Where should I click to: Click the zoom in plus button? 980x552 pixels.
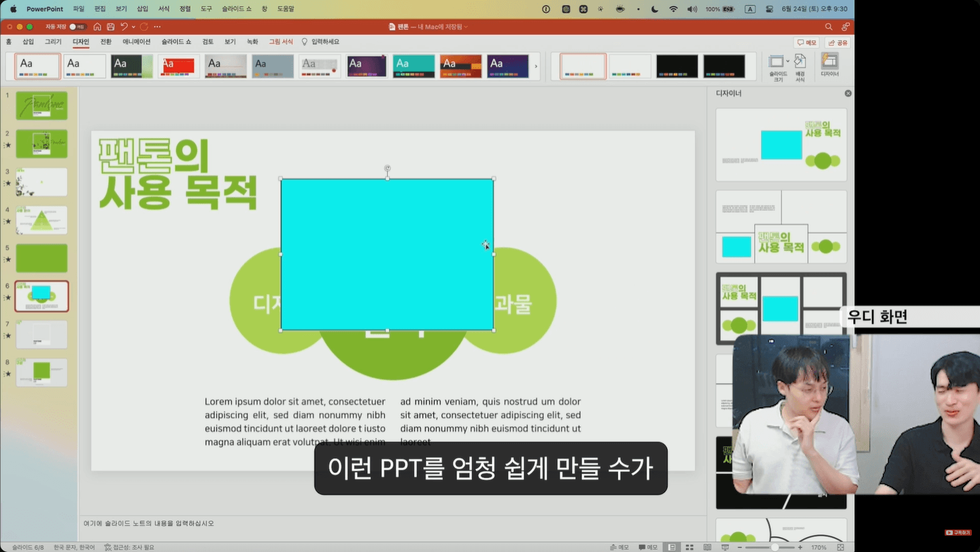coord(800,547)
